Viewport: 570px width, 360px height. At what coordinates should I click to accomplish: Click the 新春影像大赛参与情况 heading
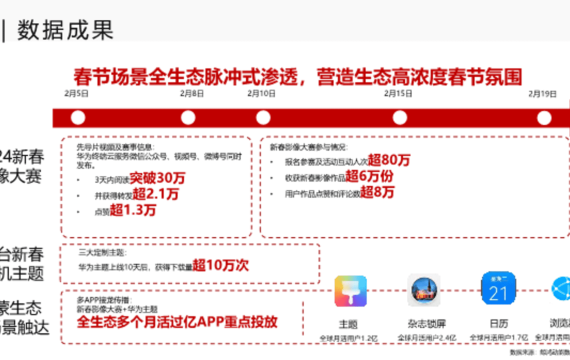pos(308,147)
